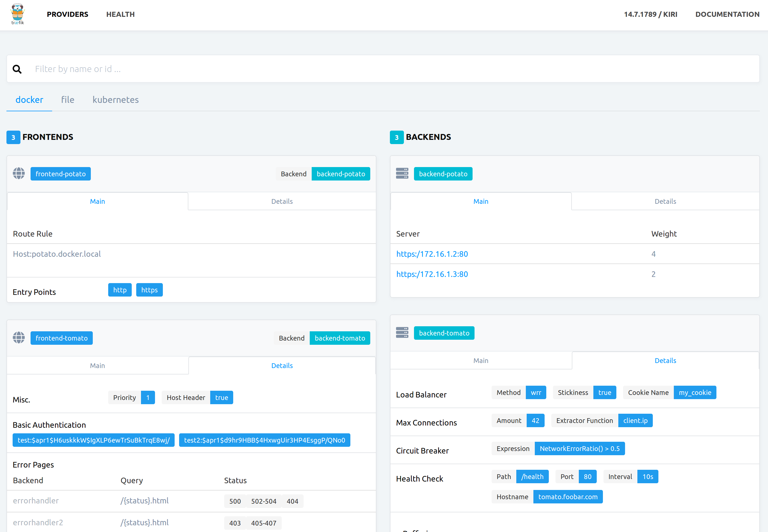Switch backend-tomato to its Main tab
The width and height of the screenshot is (768, 532).
click(481, 360)
